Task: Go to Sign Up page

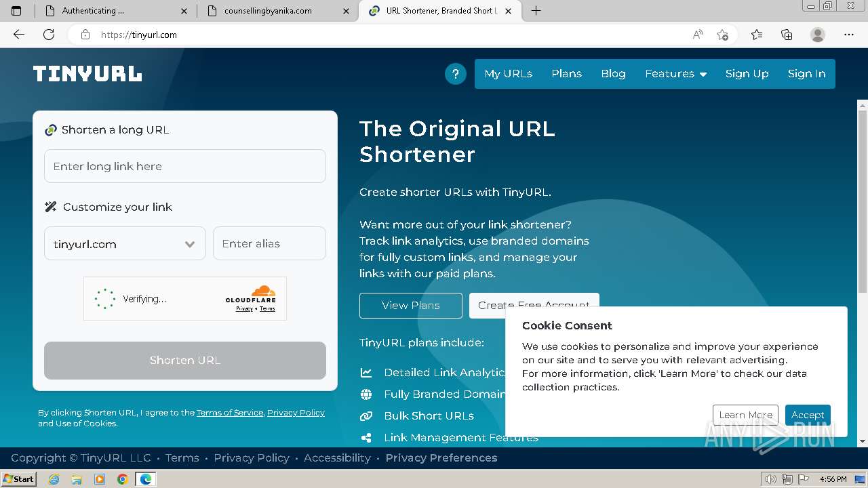Action: point(747,74)
